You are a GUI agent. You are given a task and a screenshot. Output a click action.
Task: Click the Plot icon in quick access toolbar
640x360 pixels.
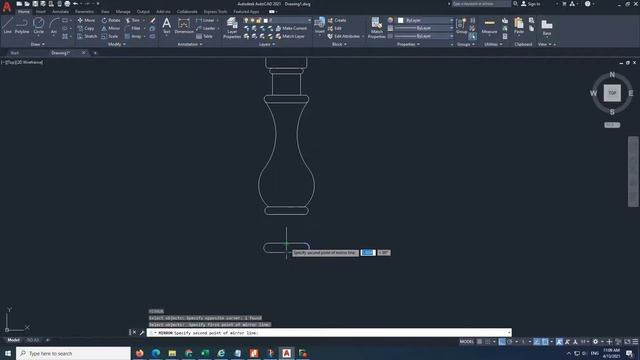67,4
